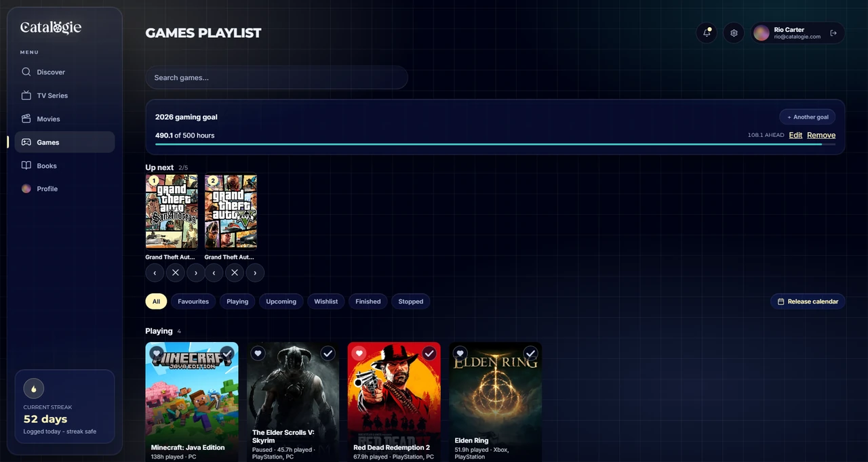Click the gaming goal progress bar
The image size is (868, 462).
click(x=495, y=144)
